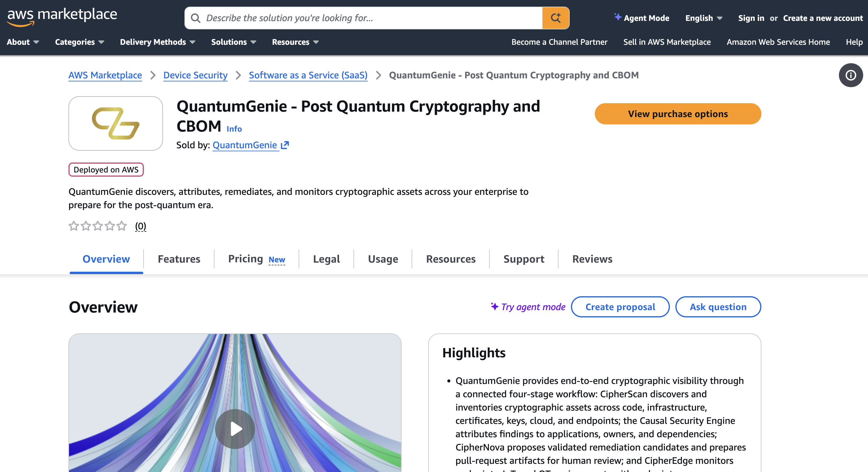Click the AWS Marketplace logo
868x472 pixels.
tap(62, 17)
